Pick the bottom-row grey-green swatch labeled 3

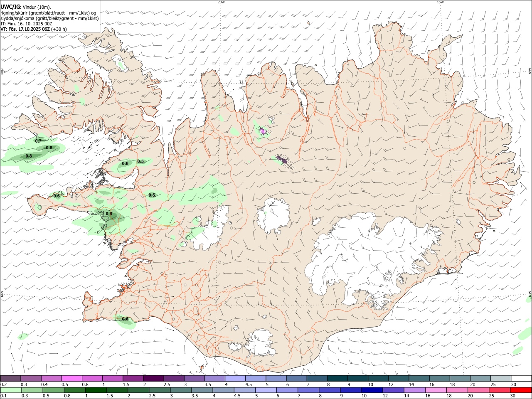[181, 390]
